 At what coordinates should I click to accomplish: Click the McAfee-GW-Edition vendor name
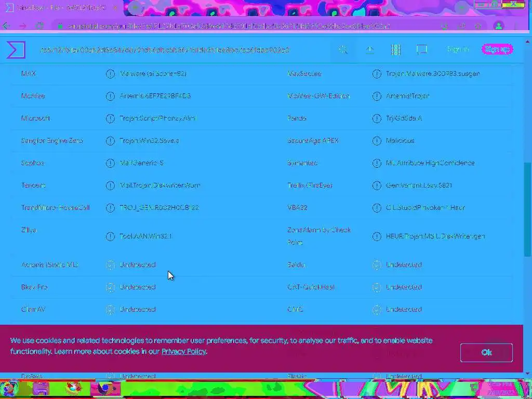point(318,96)
